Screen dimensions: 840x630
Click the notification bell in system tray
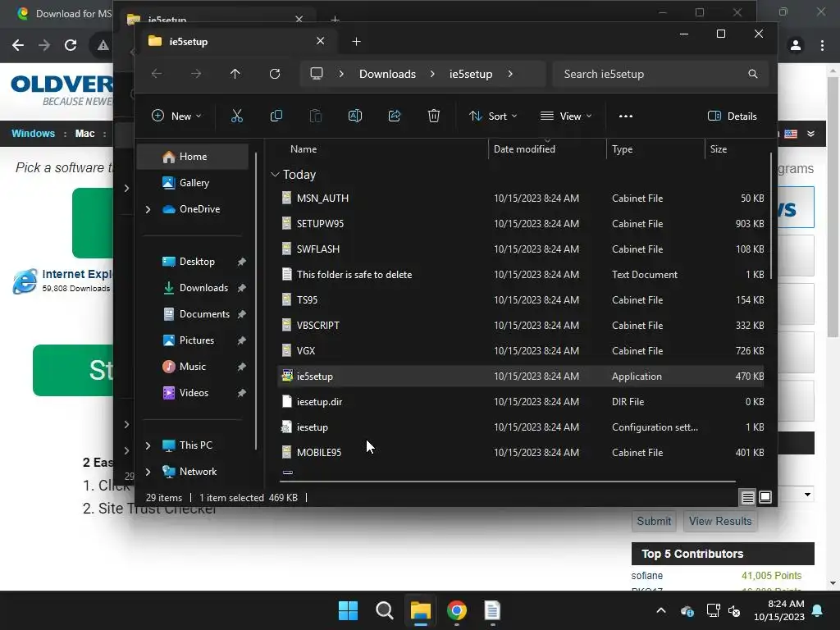818,610
